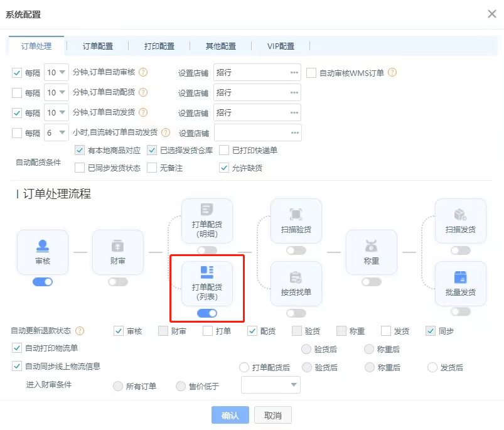
Task: Switch to the 其他配置 tab
Action: click(x=220, y=46)
